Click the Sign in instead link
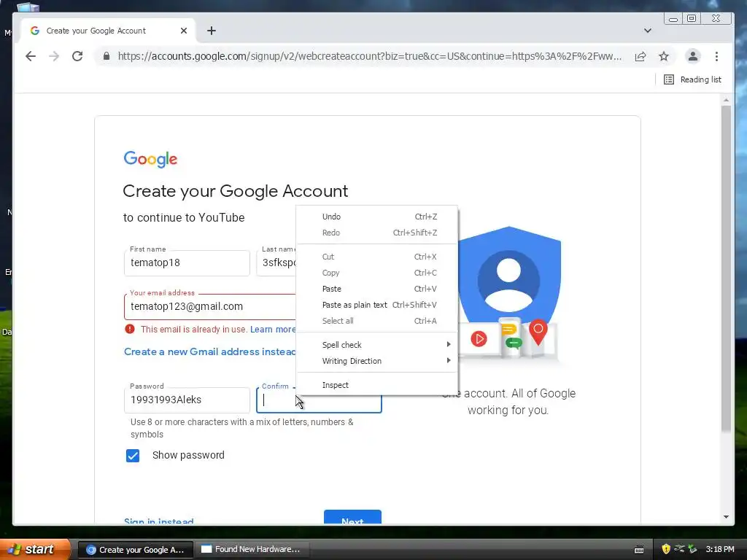Image resolution: width=747 pixels, height=560 pixels. tap(158, 521)
